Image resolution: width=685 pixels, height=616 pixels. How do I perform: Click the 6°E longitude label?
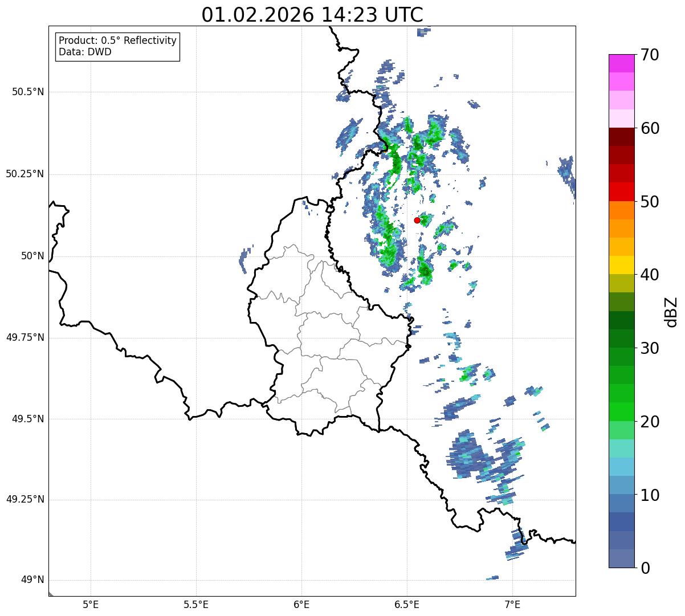(x=301, y=604)
